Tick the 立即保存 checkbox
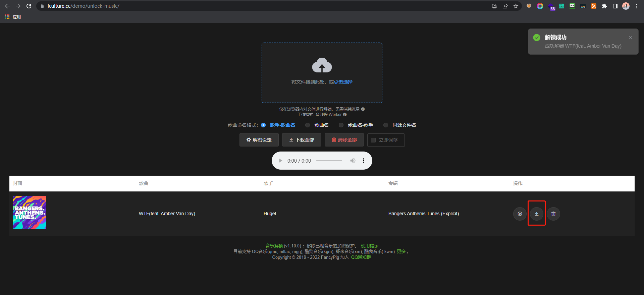644x295 pixels. click(373, 140)
